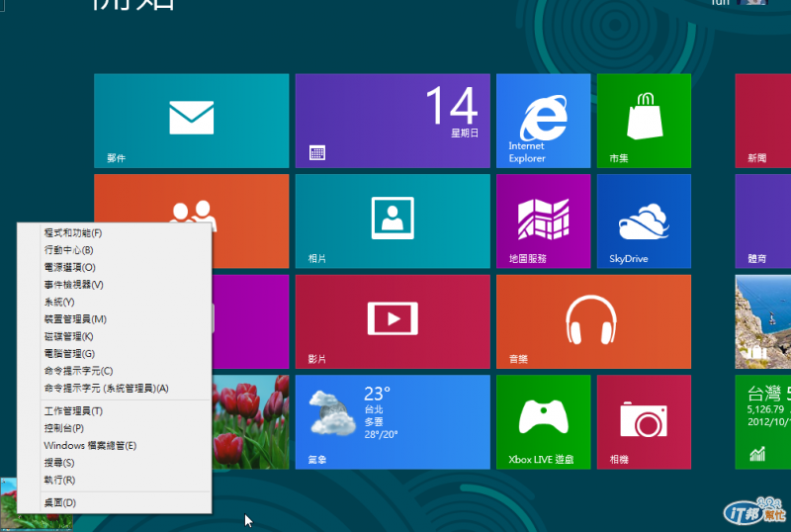The height and width of the screenshot is (532, 791).
Task: Open 事件檢視器(V) from the menu
Action: [114, 285]
